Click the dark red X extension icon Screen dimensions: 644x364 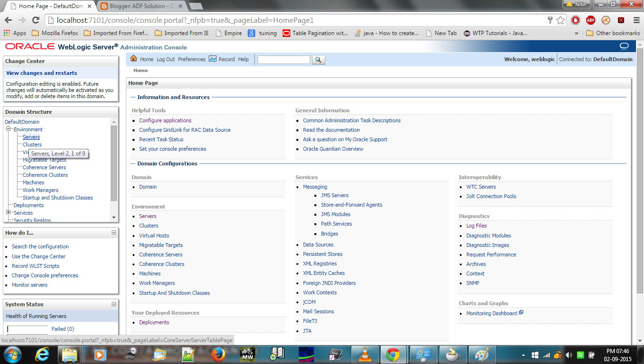pyautogui.click(x=621, y=20)
